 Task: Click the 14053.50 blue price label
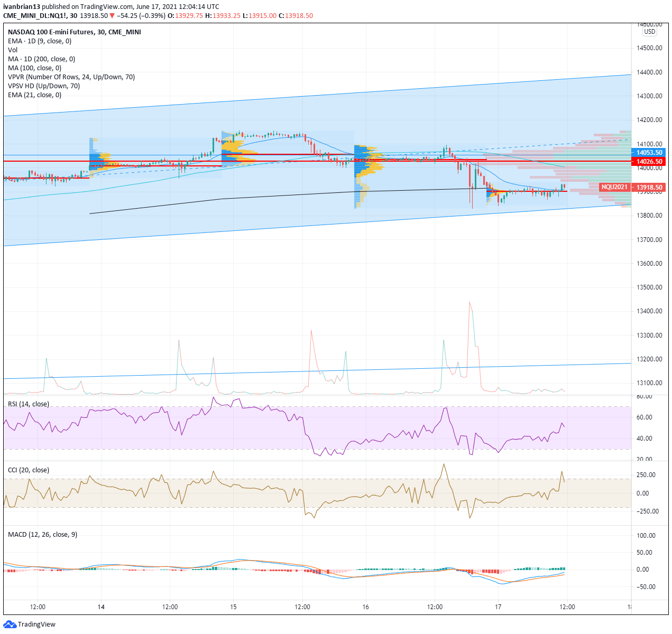[649, 153]
